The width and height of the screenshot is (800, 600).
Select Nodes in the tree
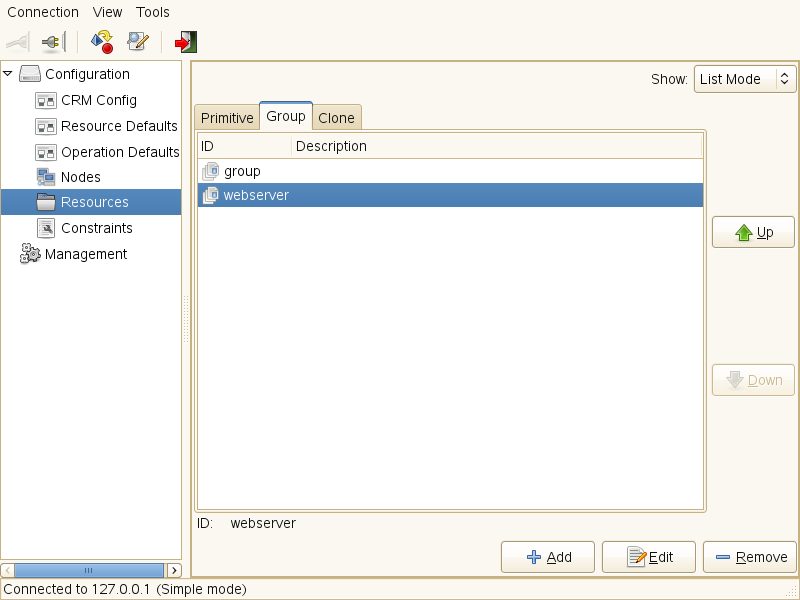point(81,177)
